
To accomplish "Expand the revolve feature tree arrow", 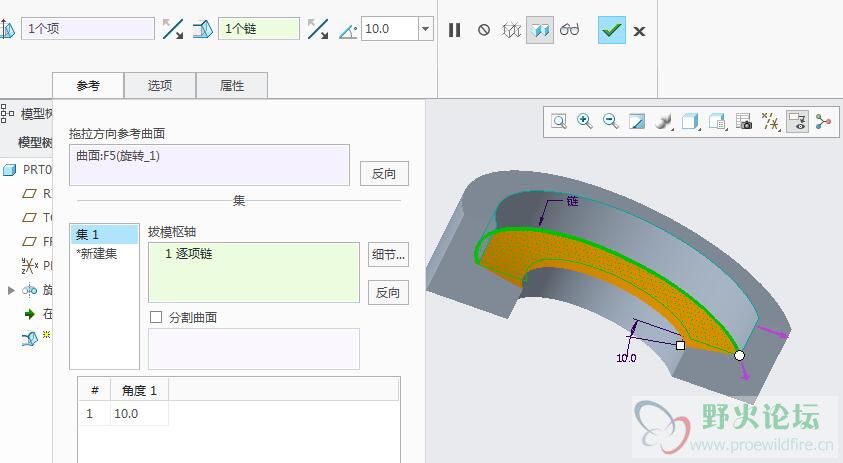I will 11,290.
